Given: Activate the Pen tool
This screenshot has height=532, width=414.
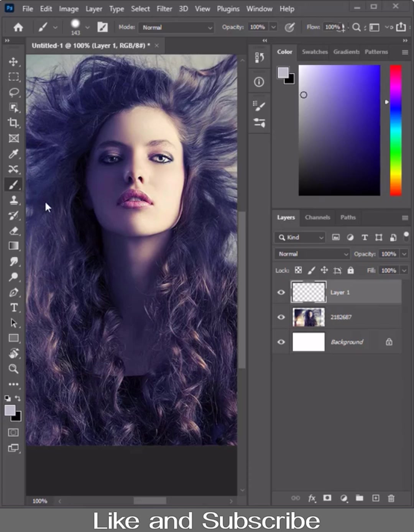Looking at the screenshot, I should pos(14,292).
